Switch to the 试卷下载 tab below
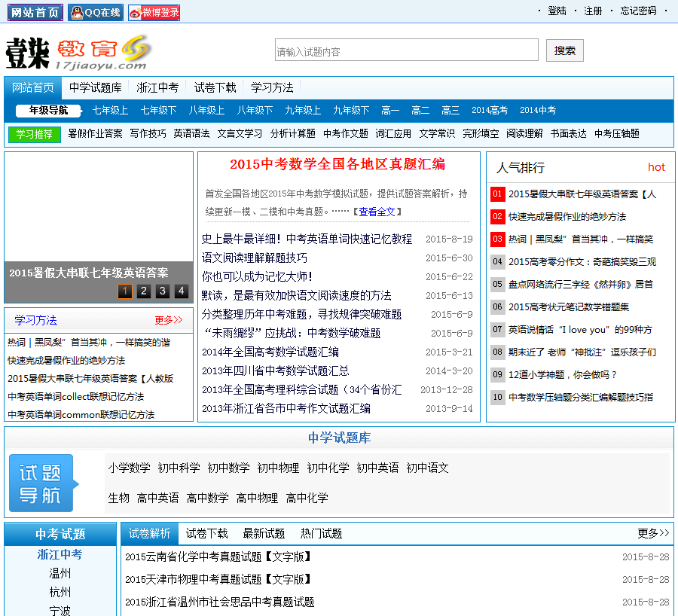Viewport: 678px width, 616px height. 206,533
